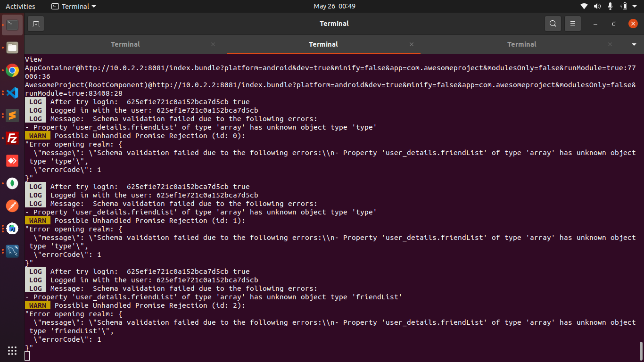Open the Terminal app menu in top bar

(74, 6)
